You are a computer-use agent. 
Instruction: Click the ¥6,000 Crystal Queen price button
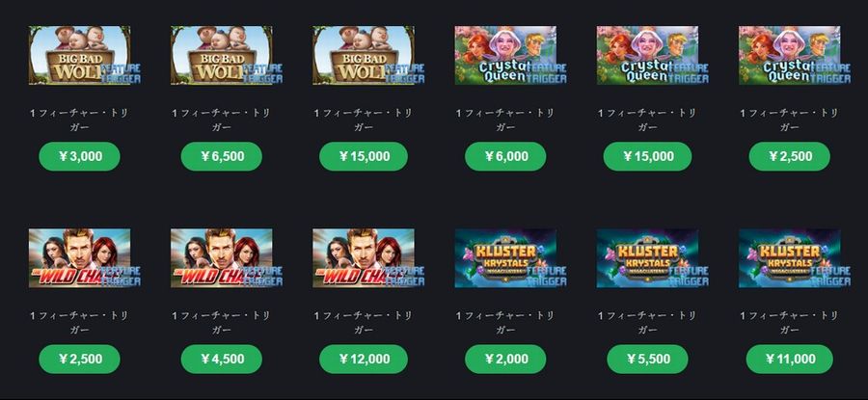click(505, 156)
